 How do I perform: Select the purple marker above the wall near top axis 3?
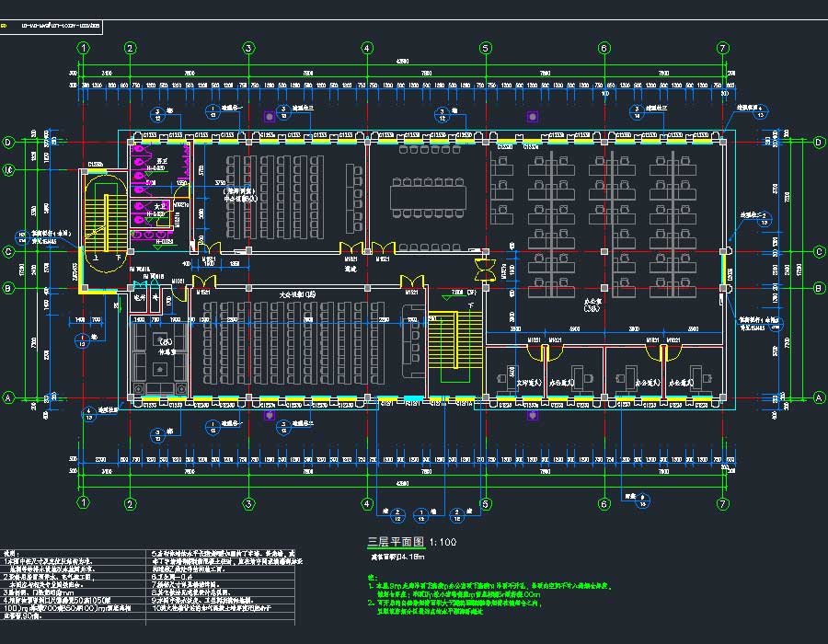[270, 116]
